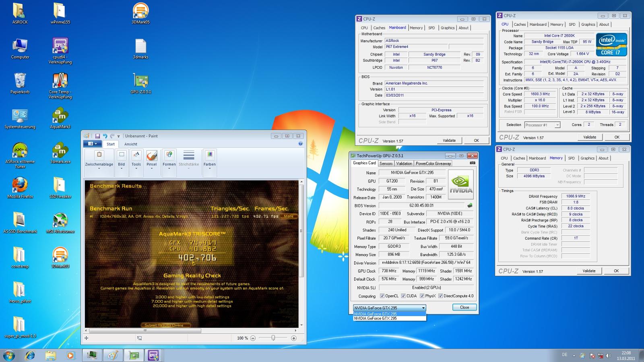644x362 pixels.
Task: Launch GPU-Z.0.5.1 desktop icon
Action: [x=140, y=83]
